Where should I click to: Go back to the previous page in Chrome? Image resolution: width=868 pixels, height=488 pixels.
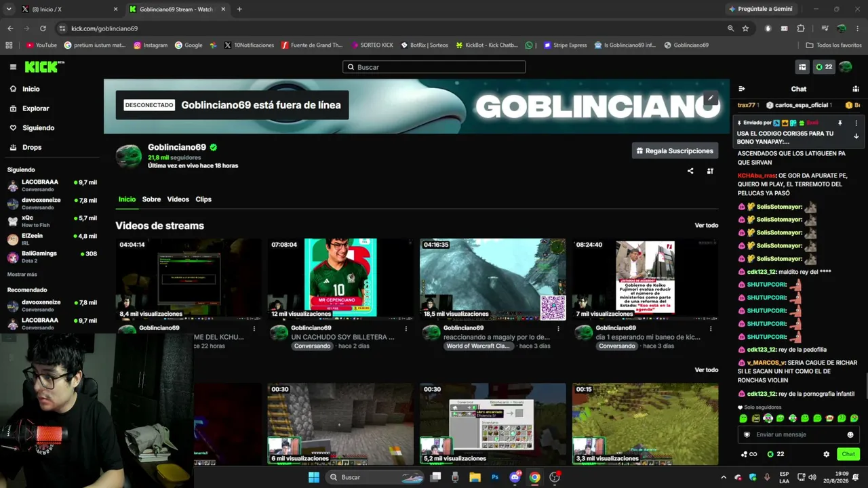pyautogui.click(x=10, y=28)
